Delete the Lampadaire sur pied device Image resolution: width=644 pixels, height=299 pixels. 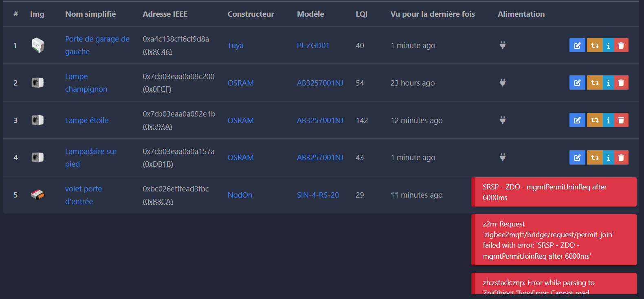point(621,158)
